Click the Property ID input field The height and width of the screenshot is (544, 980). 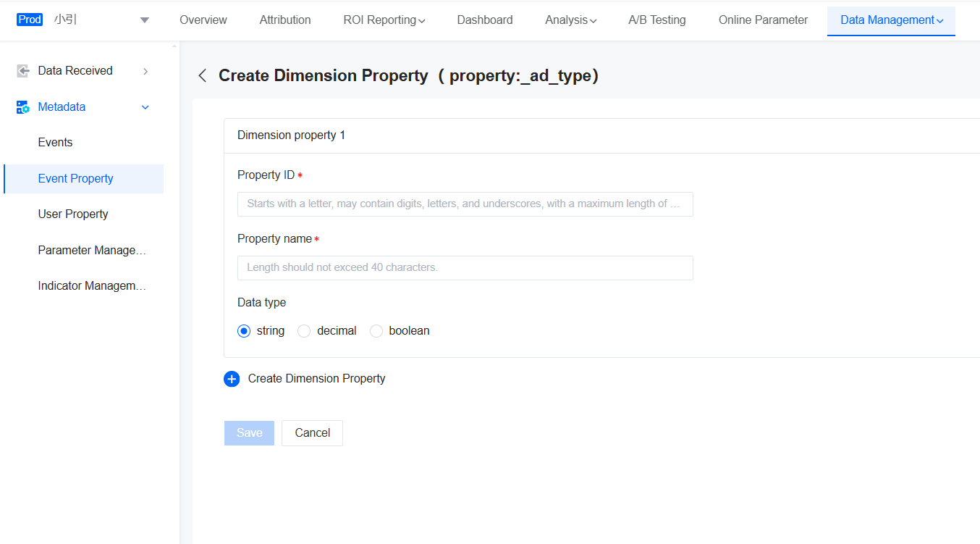pyautogui.click(x=465, y=204)
